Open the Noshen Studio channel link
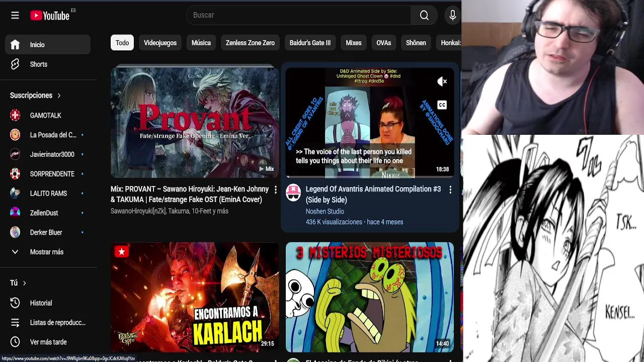 click(325, 211)
